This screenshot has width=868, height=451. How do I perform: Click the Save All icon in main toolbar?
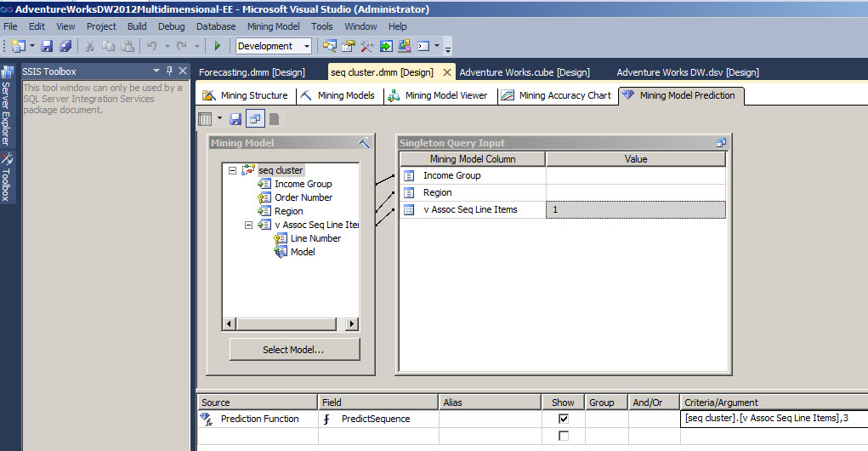[65, 46]
